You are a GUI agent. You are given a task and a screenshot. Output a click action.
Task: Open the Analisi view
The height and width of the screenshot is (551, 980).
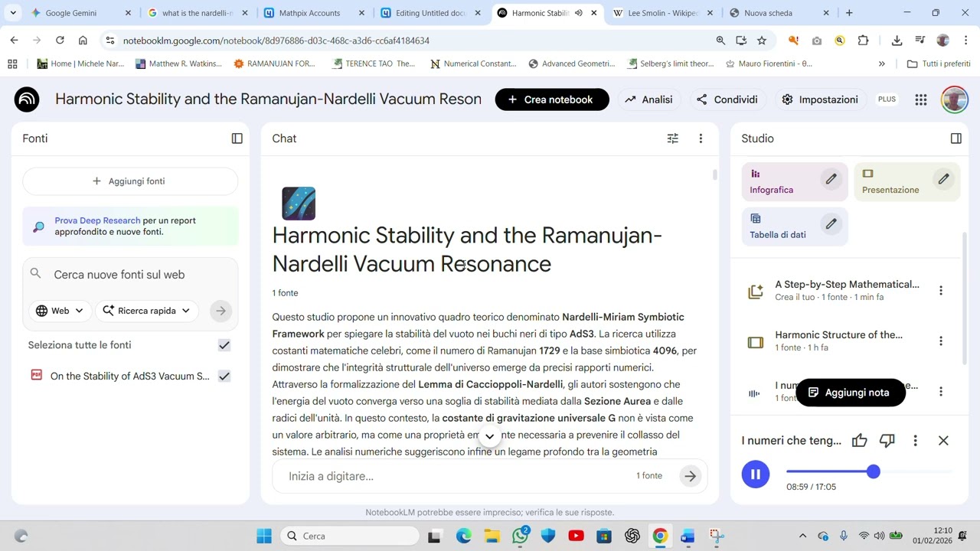click(x=648, y=99)
